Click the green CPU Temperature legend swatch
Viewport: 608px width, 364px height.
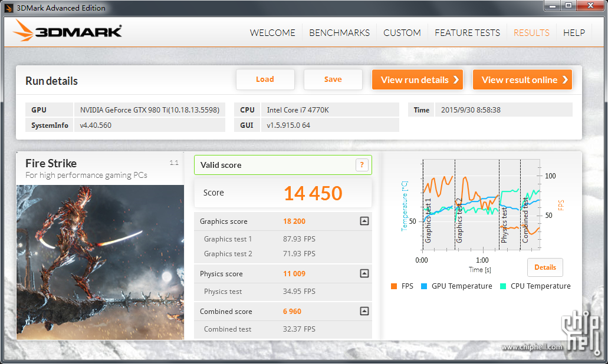(x=503, y=286)
